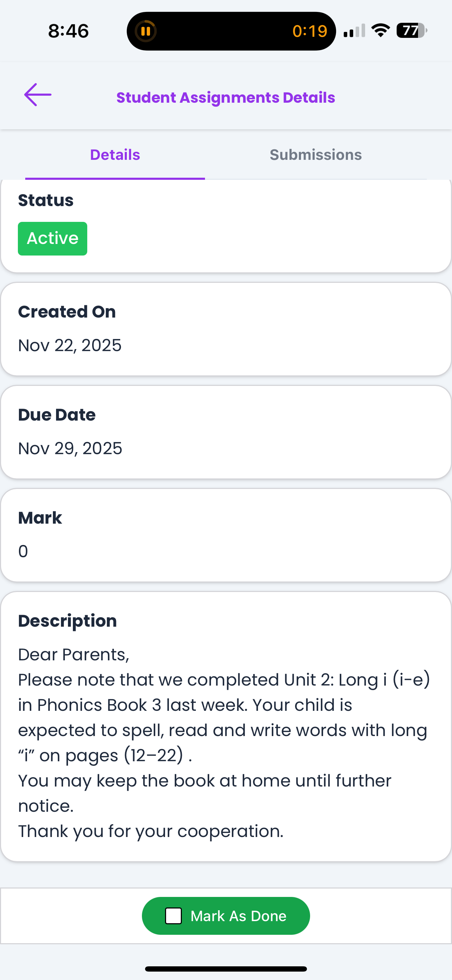Tap the Description heading
This screenshot has width=452, height=980.
click(67, 621)
